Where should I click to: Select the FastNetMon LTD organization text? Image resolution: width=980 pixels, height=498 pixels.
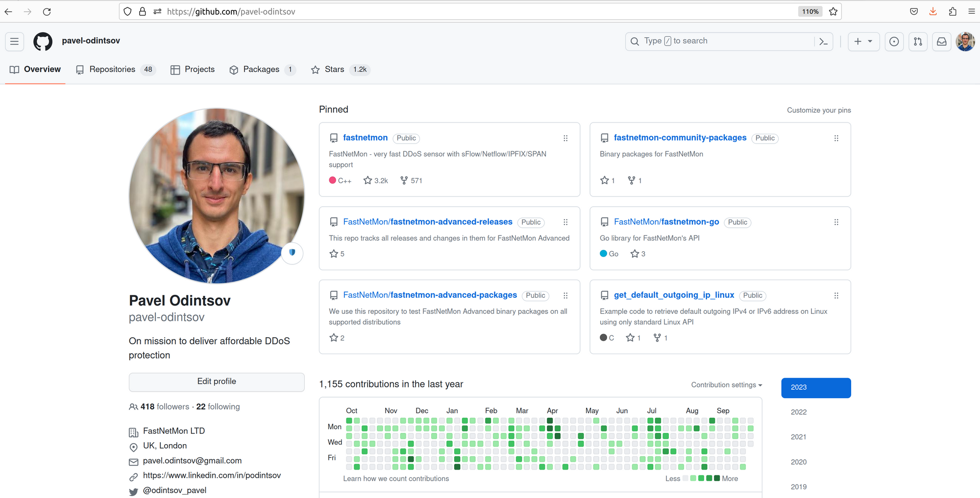tap(174, 431)
